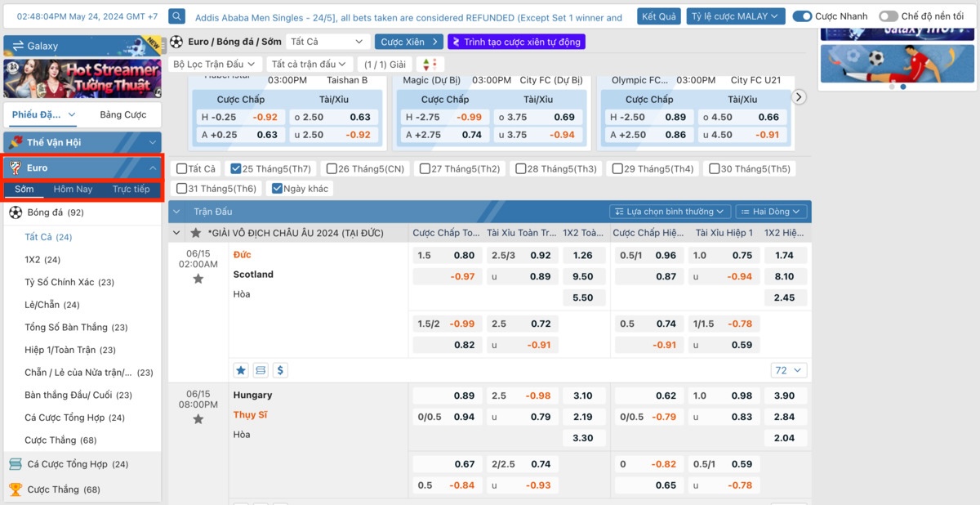Click the search magnifier icon in the top bar

pos(177,17)
